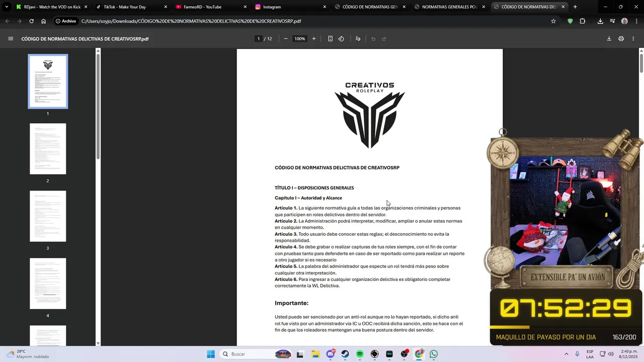Open the green shield extension icon
This screenshot has width=644, height=362.
pyautogui.click(x=570, y=21)
